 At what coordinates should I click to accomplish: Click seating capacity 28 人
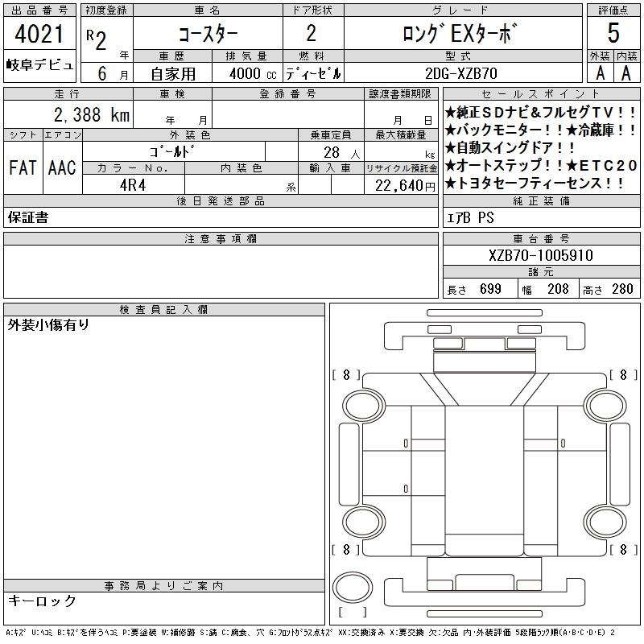[341, 153]
